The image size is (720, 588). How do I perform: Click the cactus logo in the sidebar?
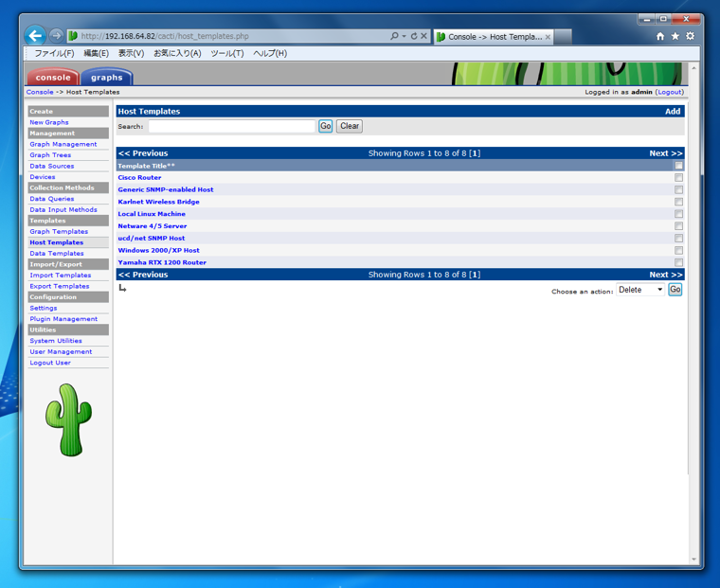[x=68, y=420]
